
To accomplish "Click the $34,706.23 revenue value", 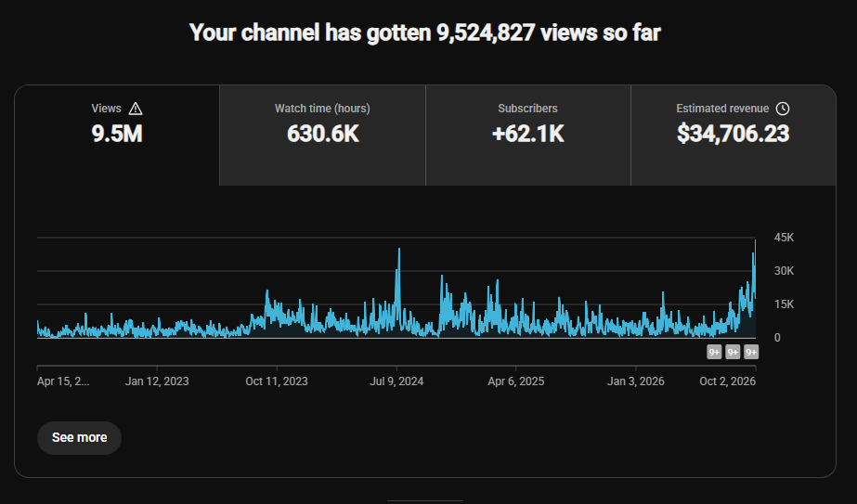I will point(734,134).
